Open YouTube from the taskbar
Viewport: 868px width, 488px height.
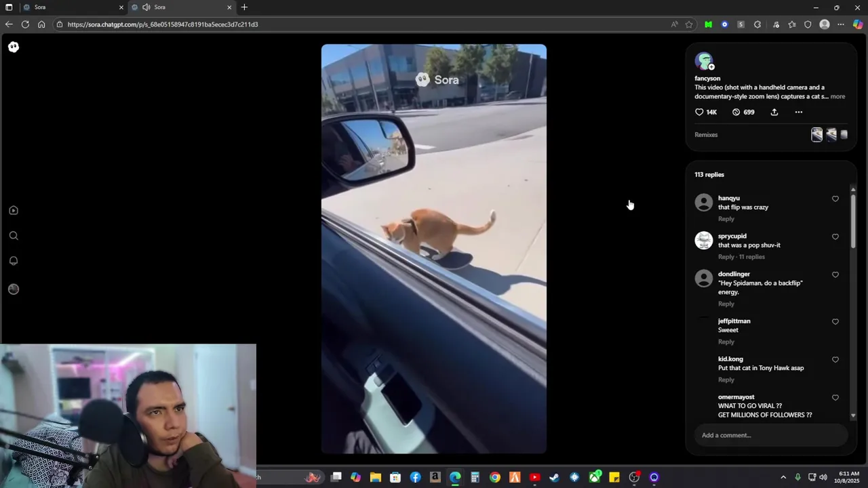534,477
